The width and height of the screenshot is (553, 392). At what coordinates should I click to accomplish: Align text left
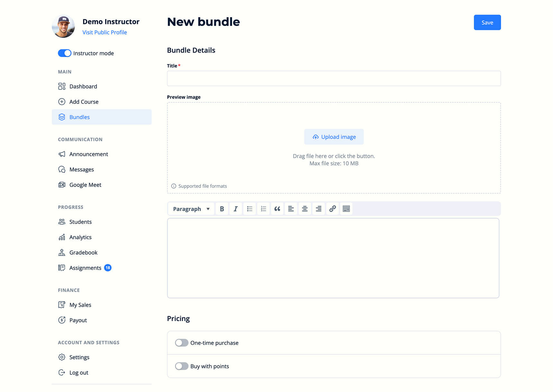click(291, 209)
